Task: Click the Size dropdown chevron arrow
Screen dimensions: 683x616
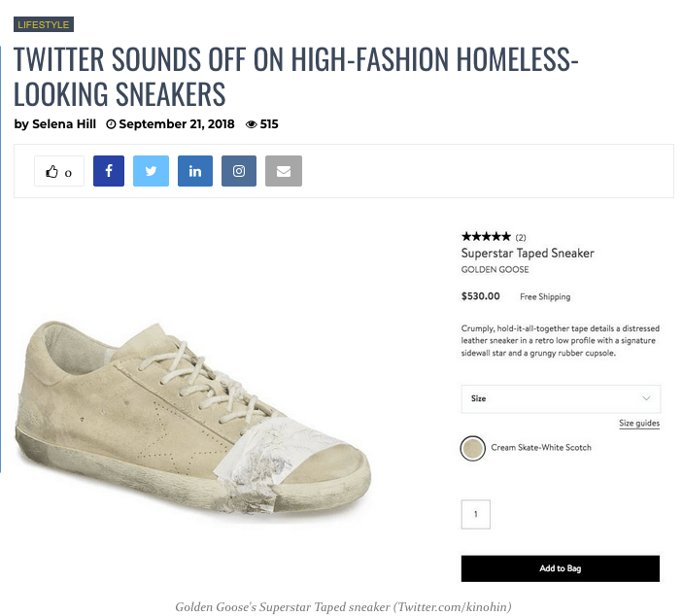Action: click(647, 398)
